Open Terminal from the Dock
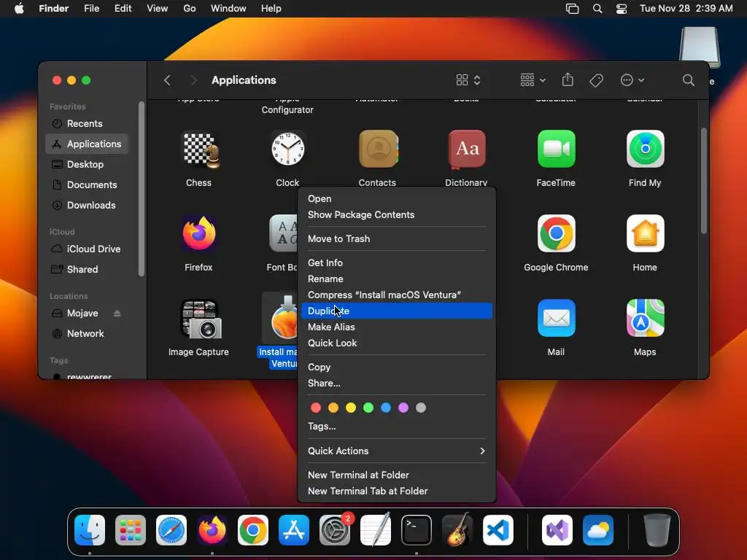Viewport: 747px width, 560px height. 417,530
